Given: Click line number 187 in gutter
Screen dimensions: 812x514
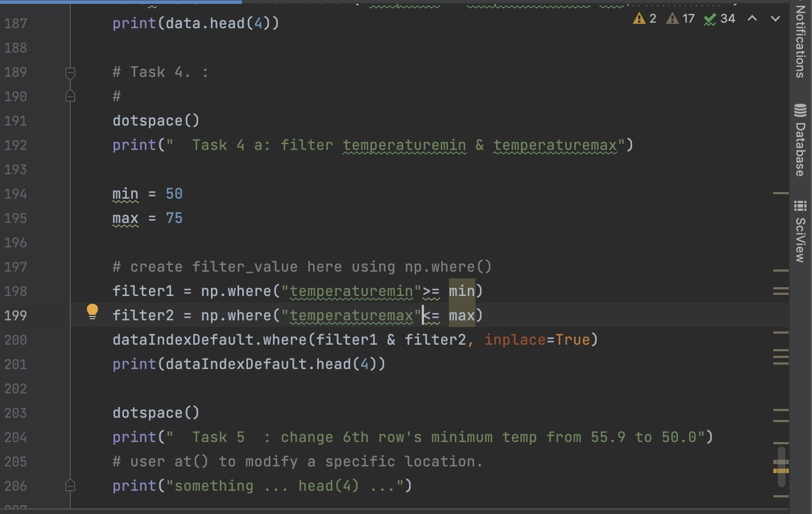Looking at the screenshot, I should click(x=15, y=23).
